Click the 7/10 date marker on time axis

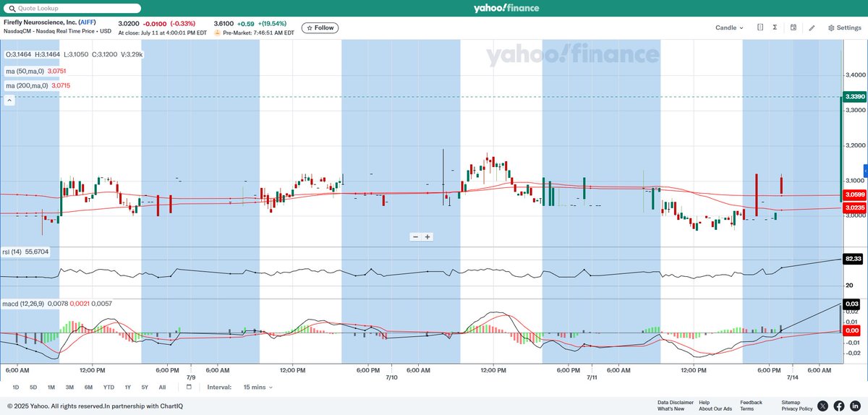click(391, 377)
